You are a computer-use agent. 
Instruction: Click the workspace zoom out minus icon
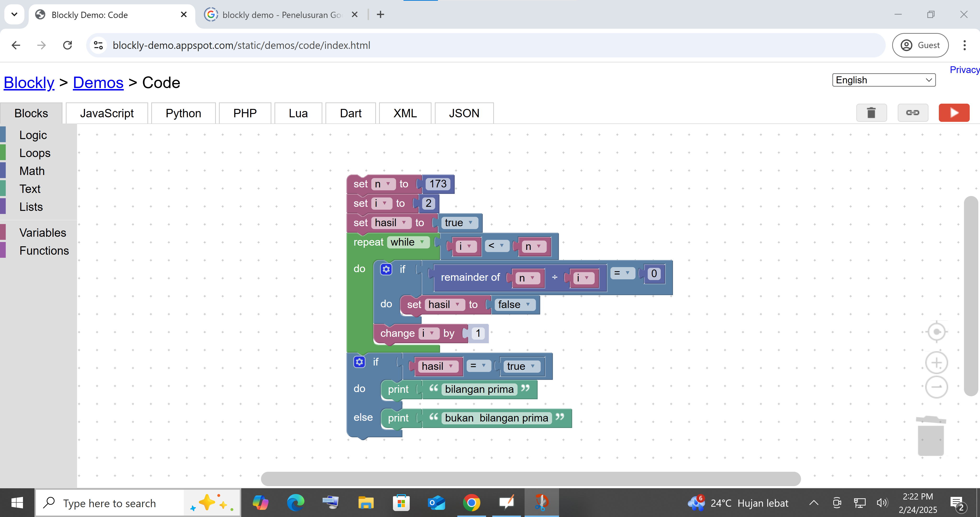coord(936,387)
